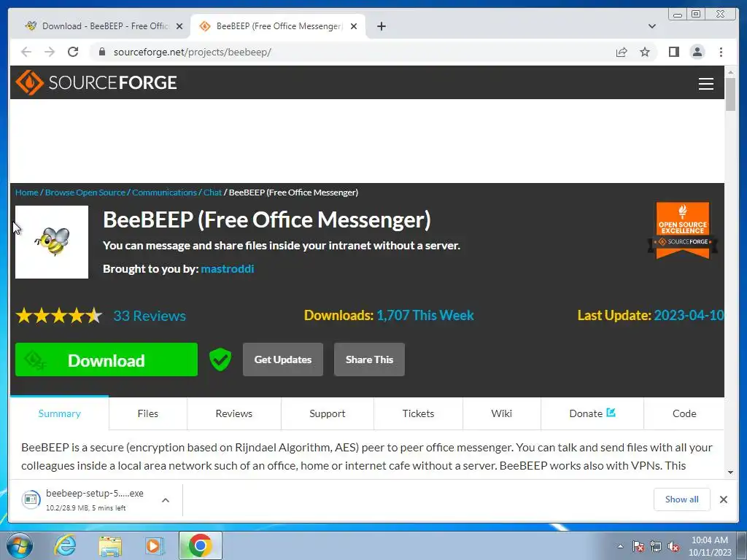Open the Code tab

pos(684,413)
